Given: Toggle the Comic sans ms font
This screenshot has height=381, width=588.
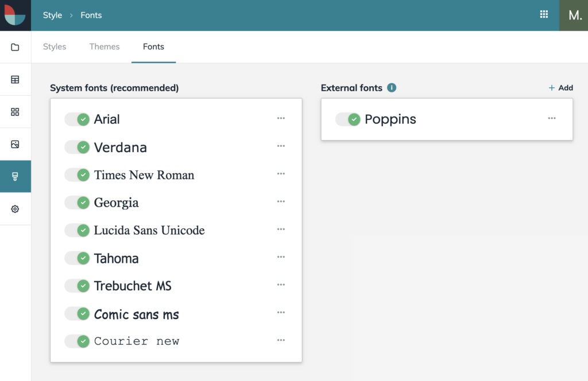Looking at the screenshot, I should point(77,314).
